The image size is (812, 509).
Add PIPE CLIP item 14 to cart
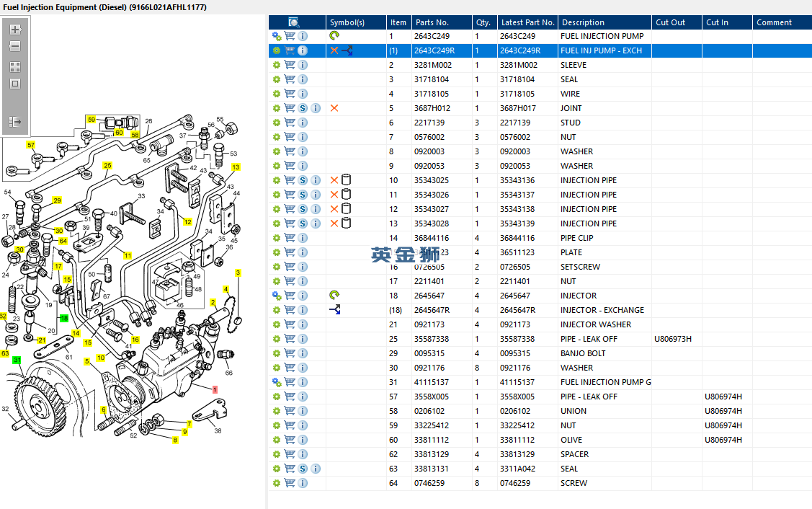click(290, 238)
